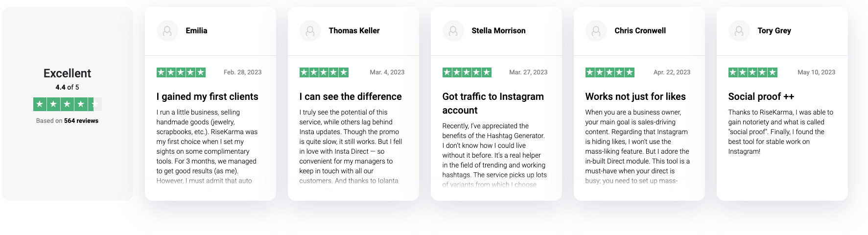868x235 pixels.
Task: Click Tory Grey's avatar icon
Action: 739,31
